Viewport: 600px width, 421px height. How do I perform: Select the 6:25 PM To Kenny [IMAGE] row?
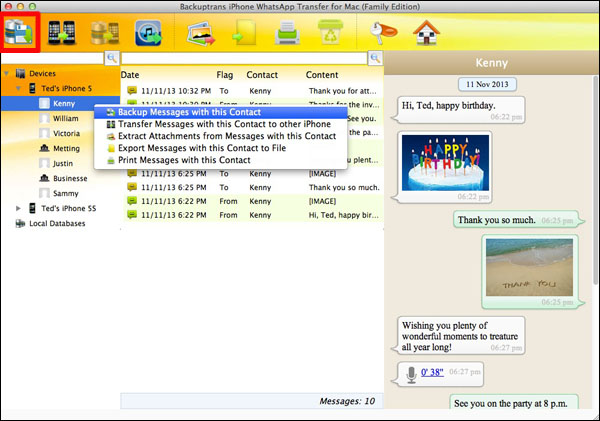tap(253, 174)
